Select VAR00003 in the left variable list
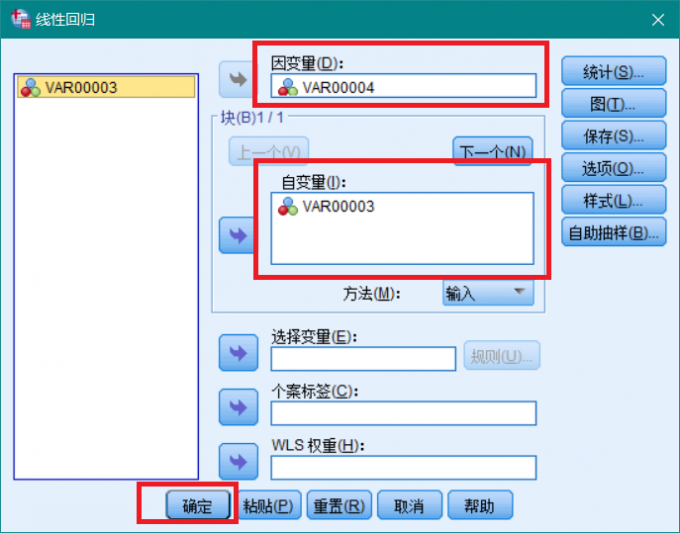680x533 pixels. point(106,87)
